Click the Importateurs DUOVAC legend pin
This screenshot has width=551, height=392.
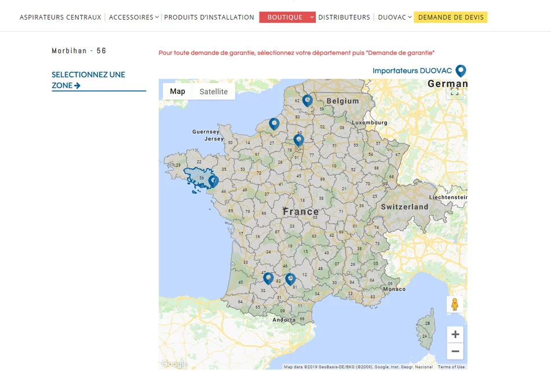point(461,71)
